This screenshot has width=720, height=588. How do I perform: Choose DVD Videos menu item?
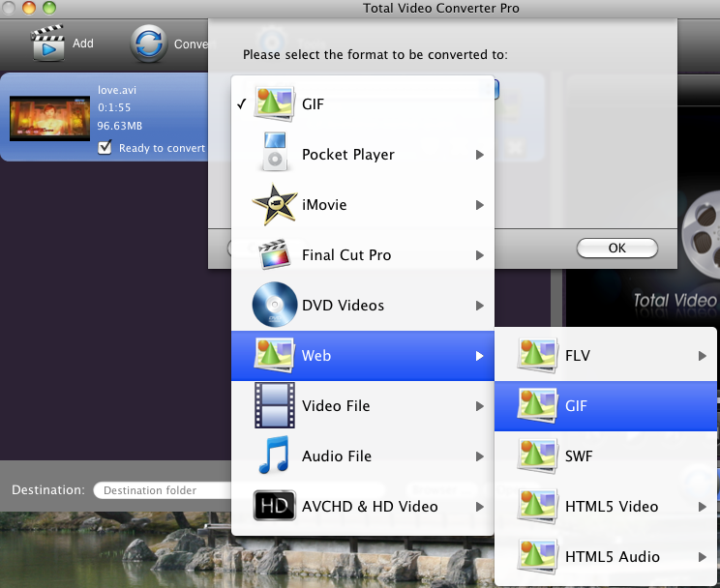(363, 306)
